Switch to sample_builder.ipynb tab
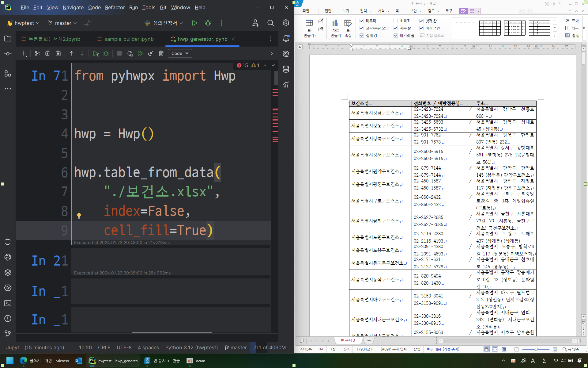Viewport: 588px width, 368px height. pyautogui.click(x=129, y=39)
